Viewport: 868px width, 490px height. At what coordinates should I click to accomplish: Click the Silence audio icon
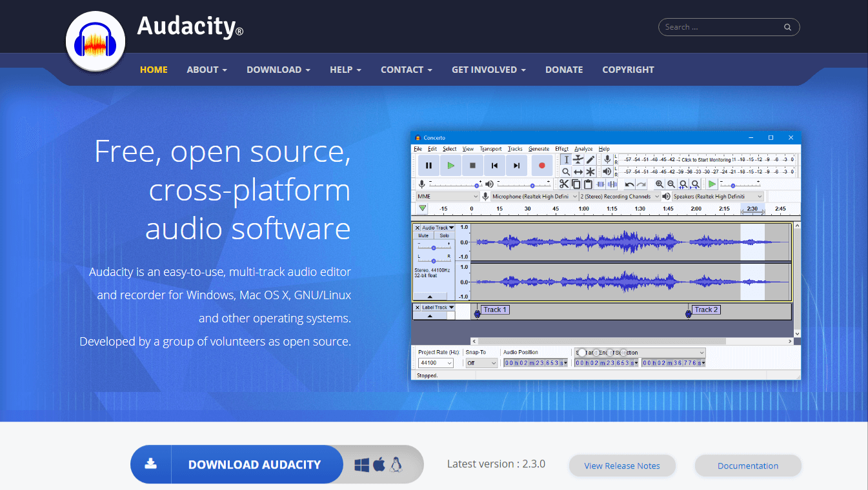(612, 184)
